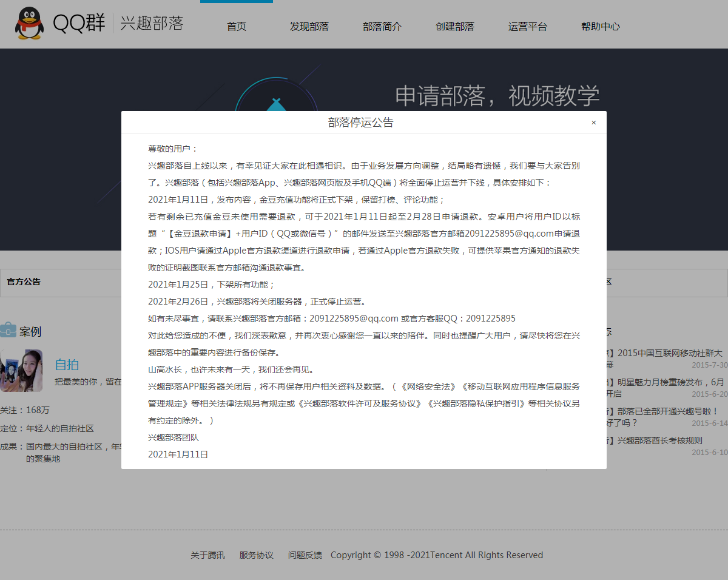Open the 帮助中心 menu item
Screen dimensions: 728x580
tap(601, 27)
